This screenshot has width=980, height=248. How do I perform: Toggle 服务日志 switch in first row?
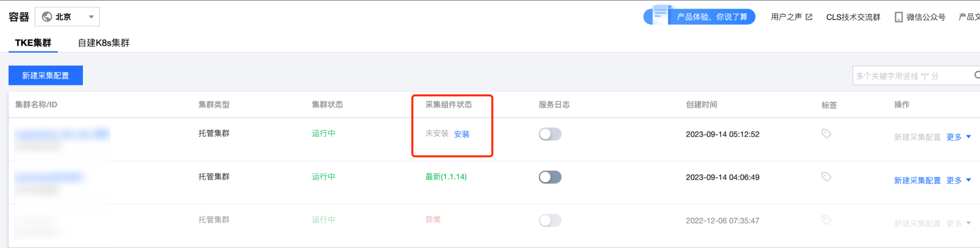coord(550,134)
